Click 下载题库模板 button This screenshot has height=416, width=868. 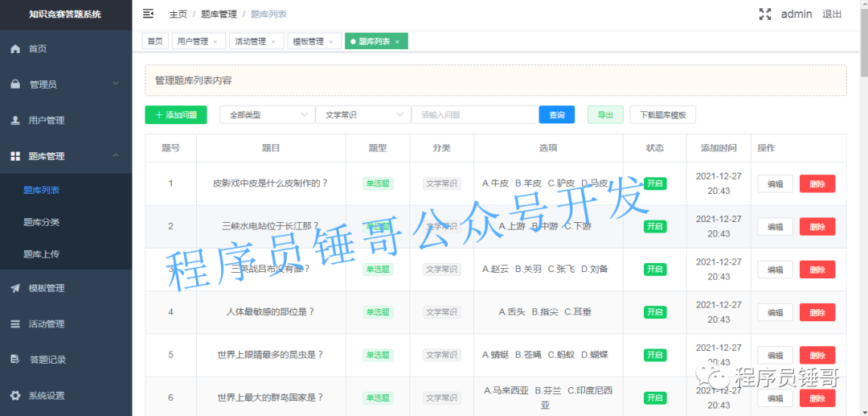[x=662, y=115]
